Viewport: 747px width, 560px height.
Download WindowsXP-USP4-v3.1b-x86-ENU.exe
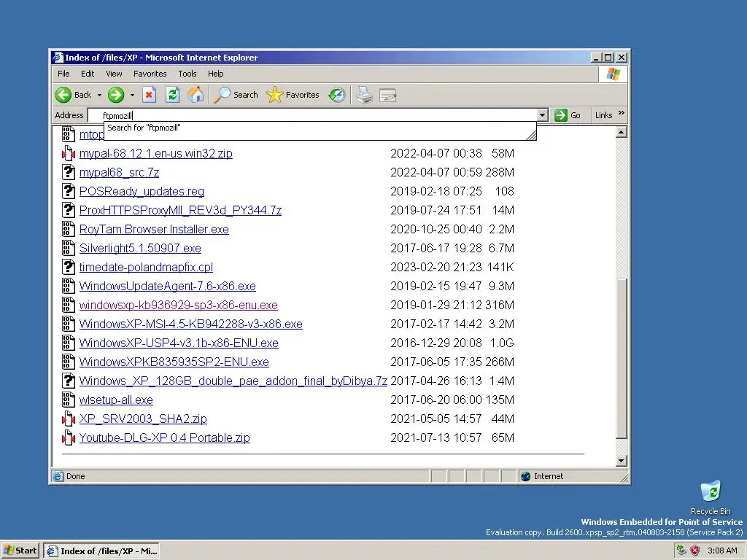pyautogui.click(x=179, y=343)
